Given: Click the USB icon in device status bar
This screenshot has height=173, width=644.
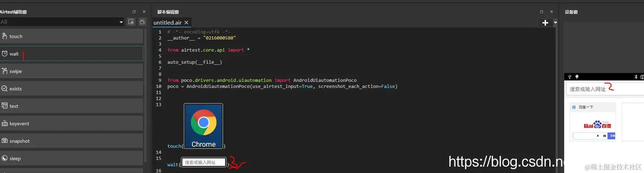Looking at the screenshot, I should coord(570,77).
